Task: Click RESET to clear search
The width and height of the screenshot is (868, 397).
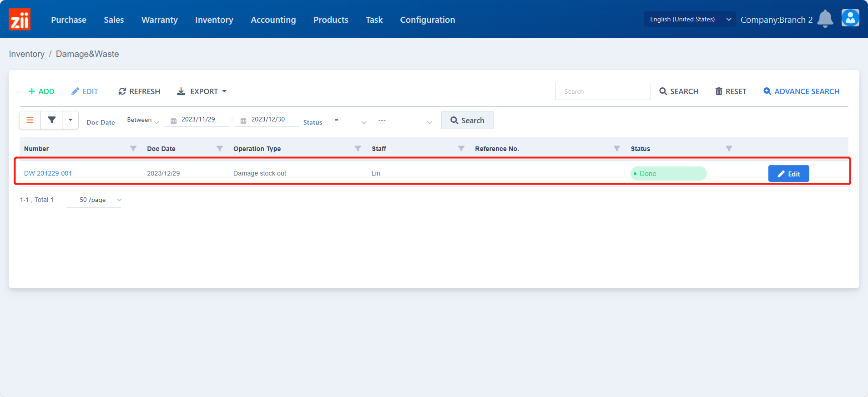Action: [731, 91]
